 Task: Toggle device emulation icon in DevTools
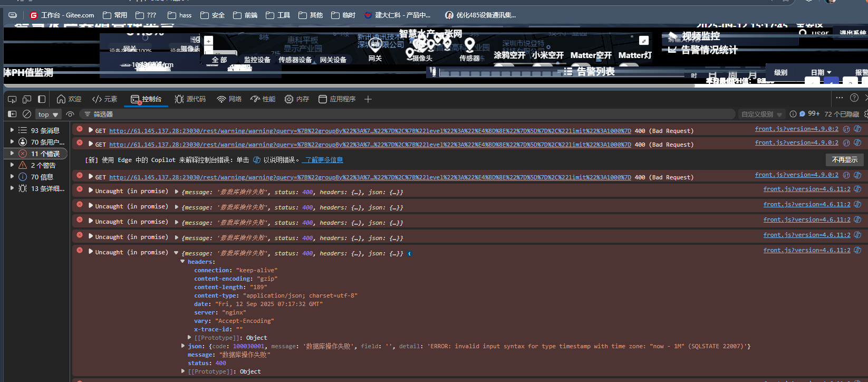pos(27,99)
